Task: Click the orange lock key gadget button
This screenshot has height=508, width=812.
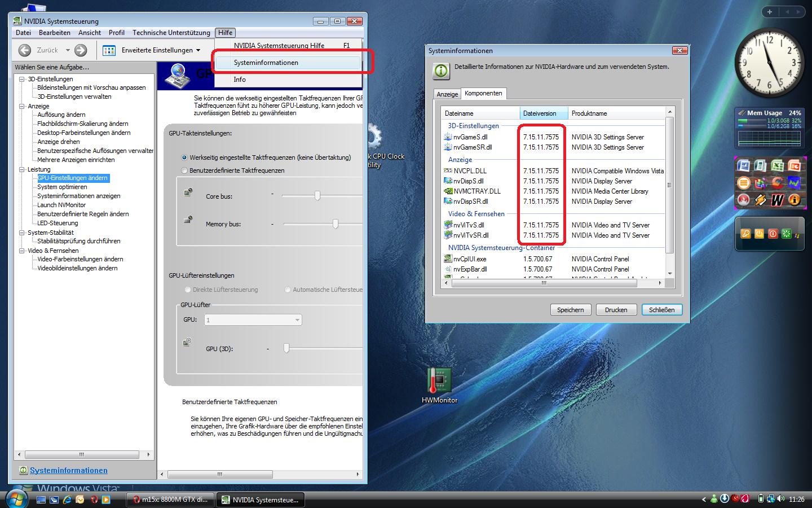Action: point(745,234)
